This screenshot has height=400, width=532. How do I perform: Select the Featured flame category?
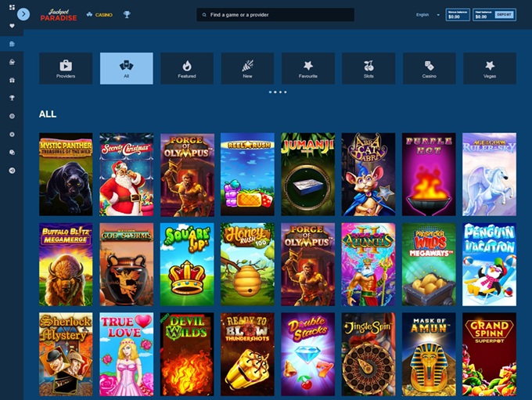[x=187, y=68]
